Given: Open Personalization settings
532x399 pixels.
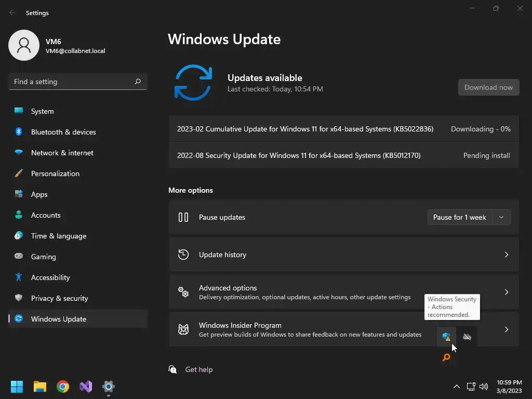Looking at the screenshot, I should tap(78, 174).
